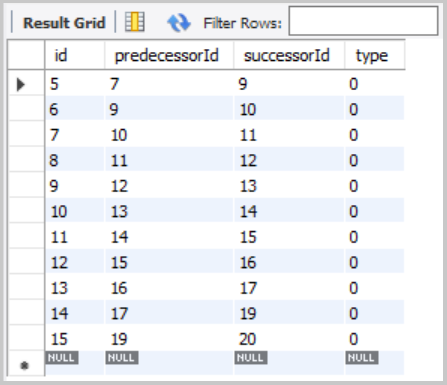The image size is (447, 385).
Task: Click successorId cell in row id 11
Action: [289, 237]
